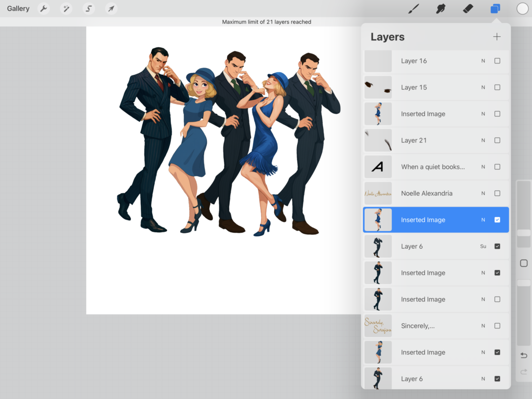
Task: Open blend mode N for Layer 21
Action: 483,140
